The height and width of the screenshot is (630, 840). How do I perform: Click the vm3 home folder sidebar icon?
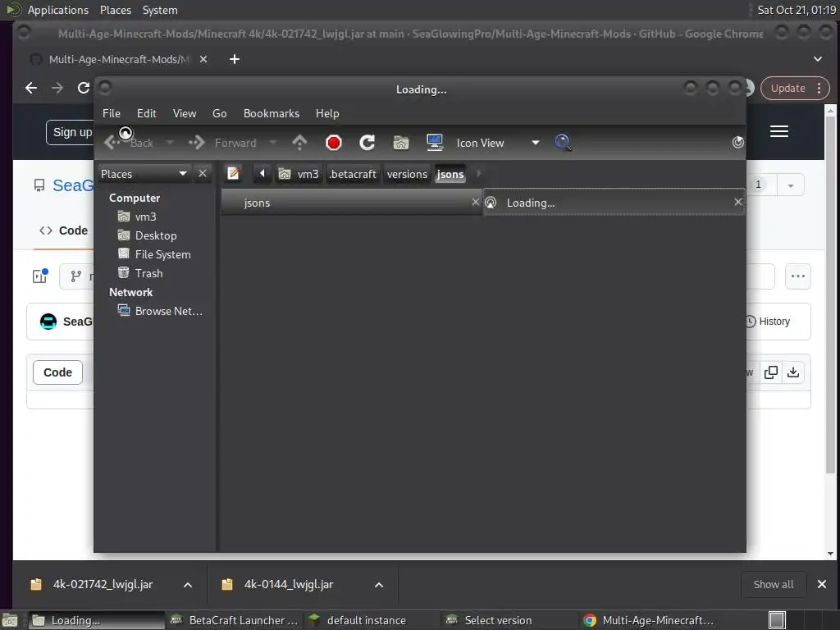124,217
